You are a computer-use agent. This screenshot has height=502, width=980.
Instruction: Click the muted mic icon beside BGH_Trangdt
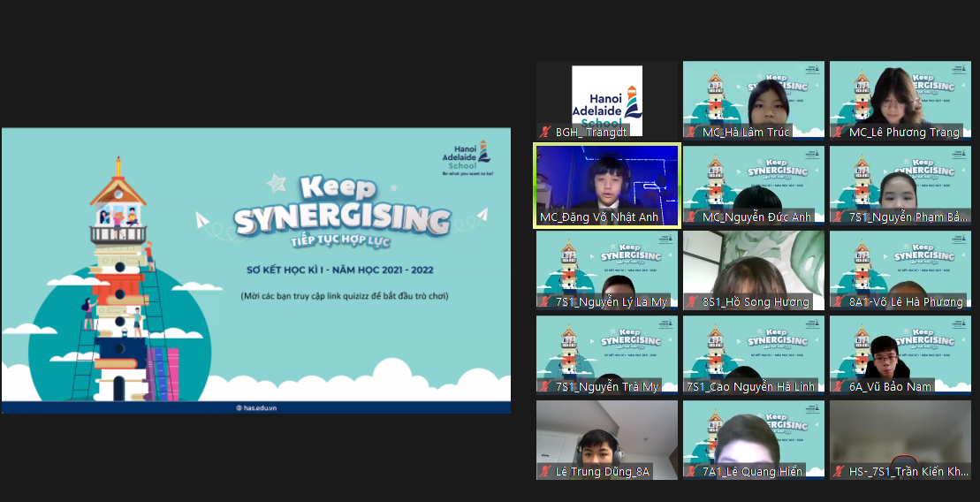click(546, 133)
